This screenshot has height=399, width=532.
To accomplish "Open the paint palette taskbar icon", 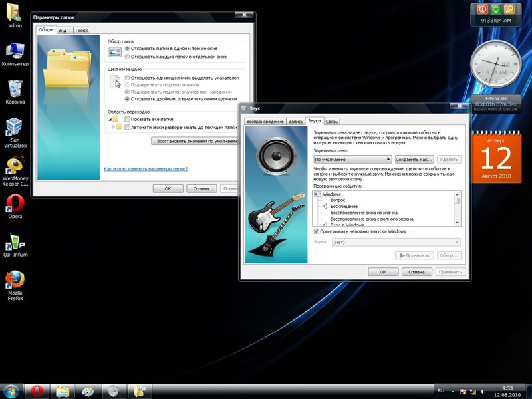I will [88, 391].
